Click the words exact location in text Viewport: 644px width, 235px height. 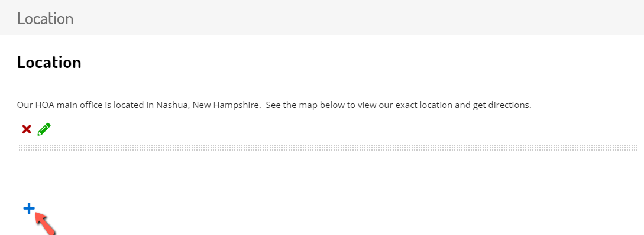(423, 105)
